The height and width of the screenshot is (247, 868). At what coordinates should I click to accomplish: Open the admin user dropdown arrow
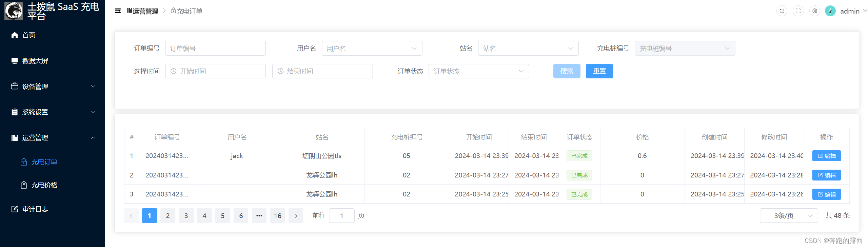coord(865,11)
